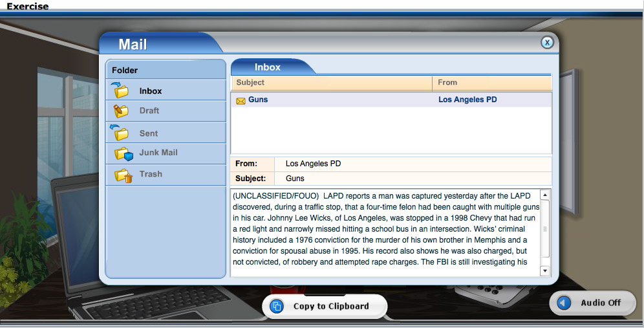
Task: Click the From field value Los Angeles PD
Action: click(x=313, y=164)
